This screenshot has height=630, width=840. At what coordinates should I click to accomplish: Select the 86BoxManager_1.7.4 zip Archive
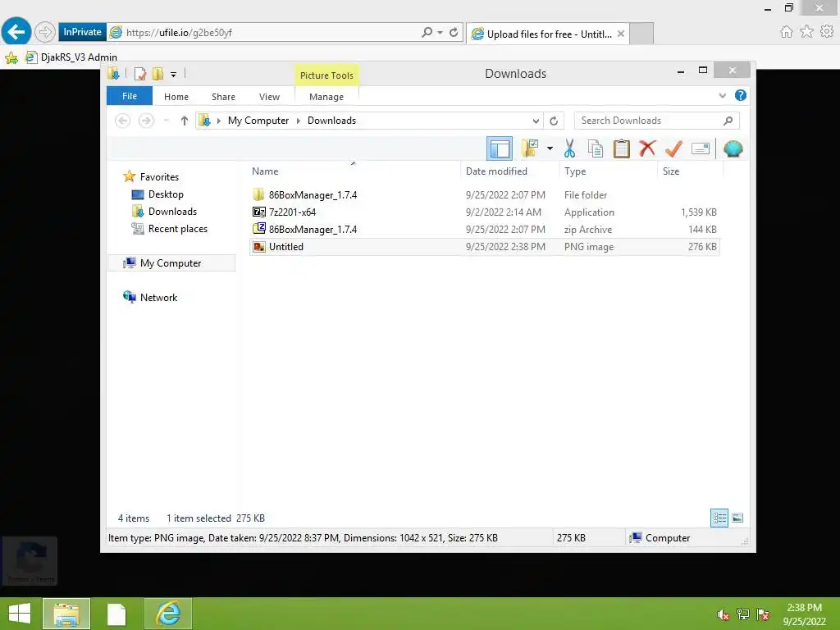tap(484, 230)
